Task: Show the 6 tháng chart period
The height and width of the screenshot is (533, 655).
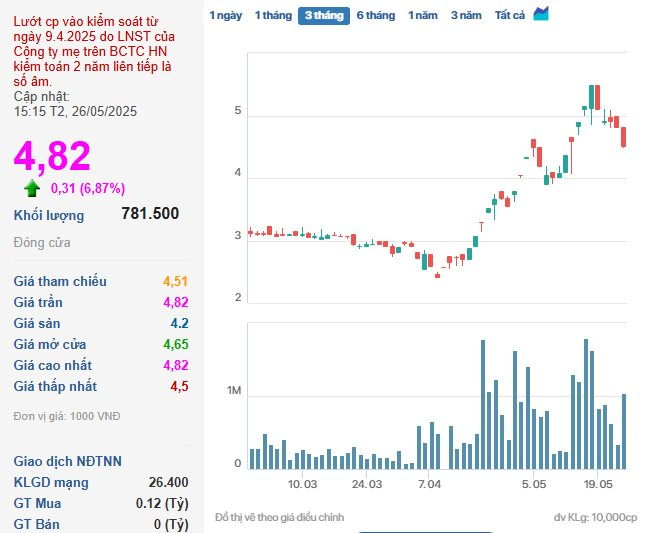Action: (x=375, y=16)
